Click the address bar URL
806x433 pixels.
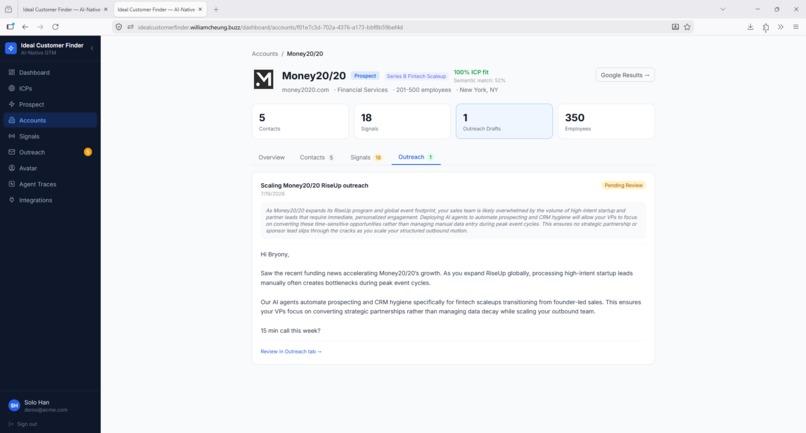coord(270,27)
